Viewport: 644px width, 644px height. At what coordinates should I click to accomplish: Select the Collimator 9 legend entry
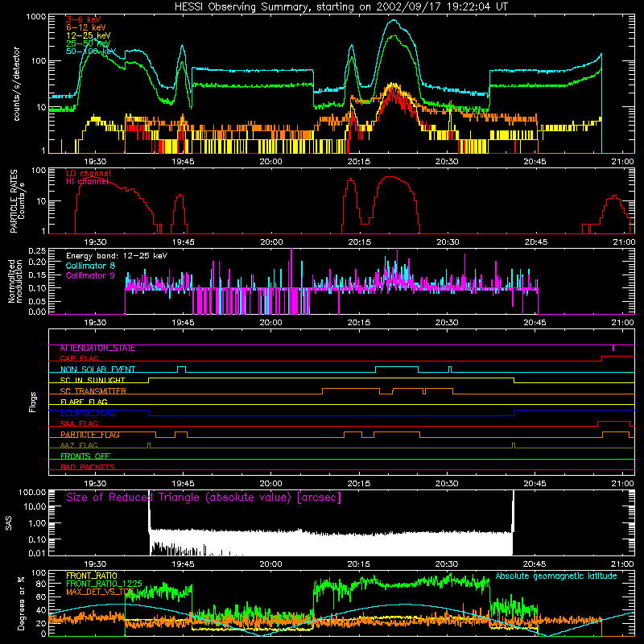[x=90, y=275]
